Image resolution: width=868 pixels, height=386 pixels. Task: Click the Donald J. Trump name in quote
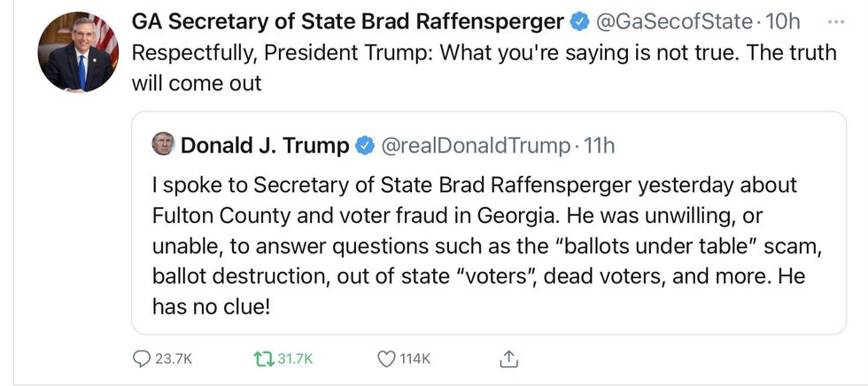tap(265, 146)
